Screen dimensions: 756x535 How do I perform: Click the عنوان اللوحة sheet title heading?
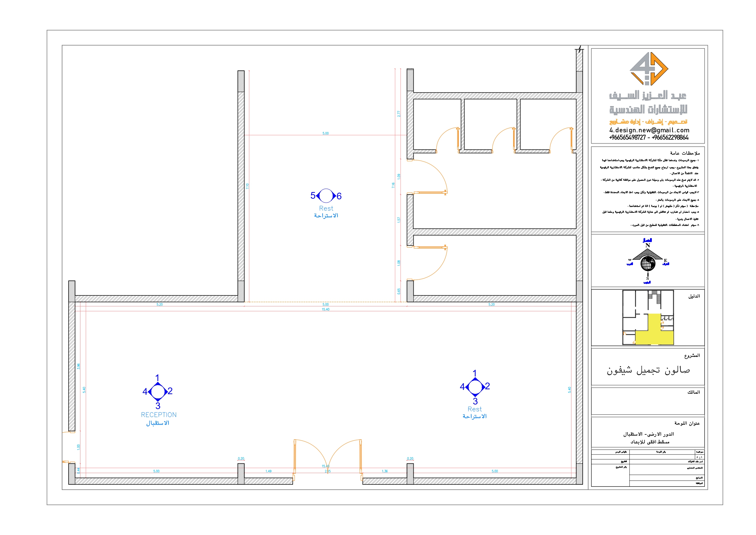click(x=687, y=423)
